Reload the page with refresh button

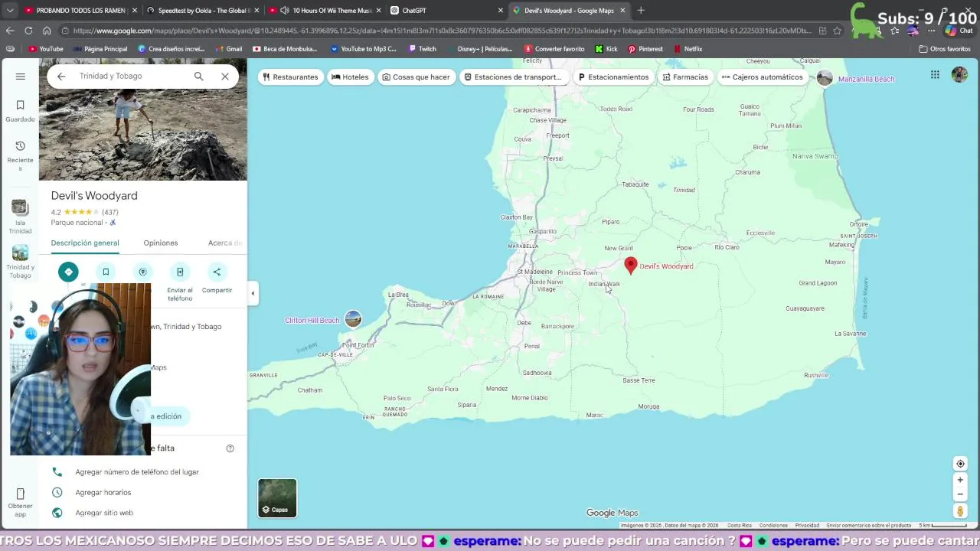(28, 31)
